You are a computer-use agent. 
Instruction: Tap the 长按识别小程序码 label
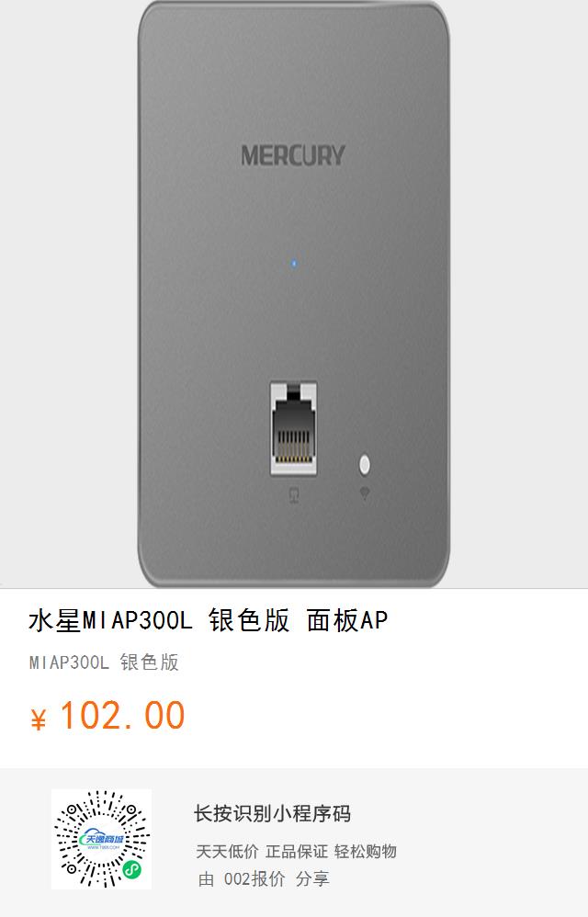(272, 813)
